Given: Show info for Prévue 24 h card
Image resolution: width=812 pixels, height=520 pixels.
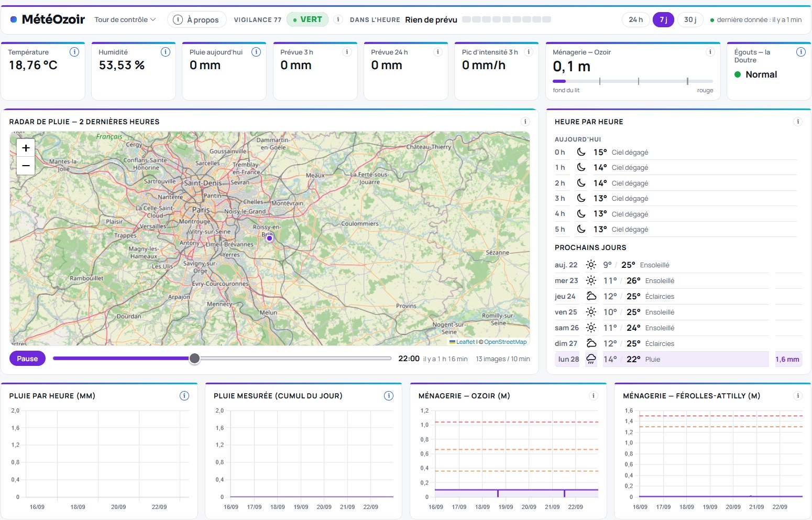Looking at the screenshot, I should click(438, 52).
